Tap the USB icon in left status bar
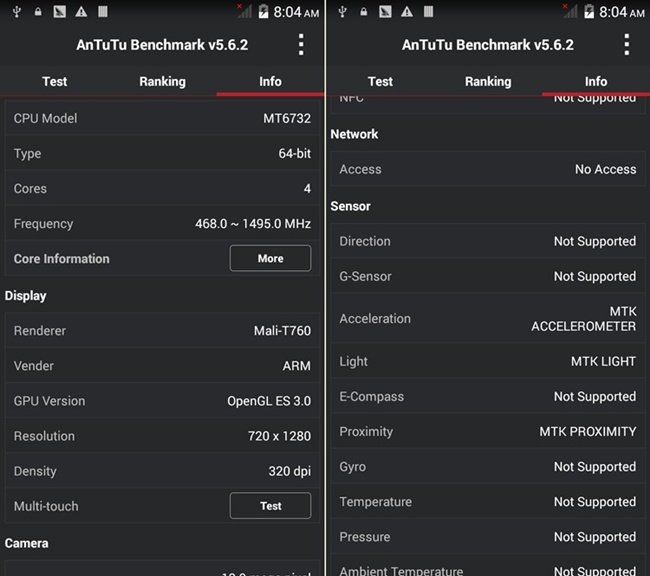Viewport: 650px width, 576px height. tap(15, 12)
